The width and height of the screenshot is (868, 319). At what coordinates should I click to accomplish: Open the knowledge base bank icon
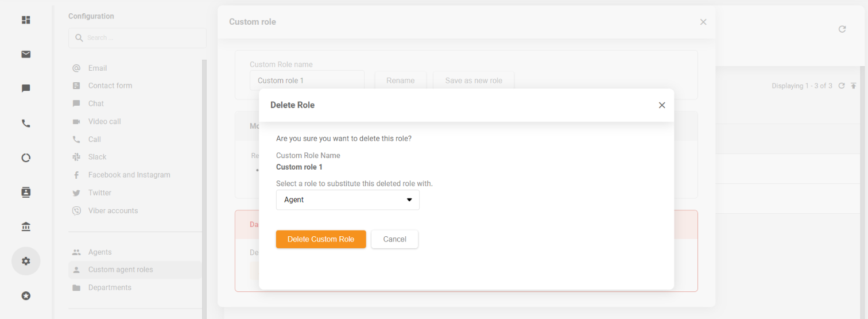(x=26, y=227)
